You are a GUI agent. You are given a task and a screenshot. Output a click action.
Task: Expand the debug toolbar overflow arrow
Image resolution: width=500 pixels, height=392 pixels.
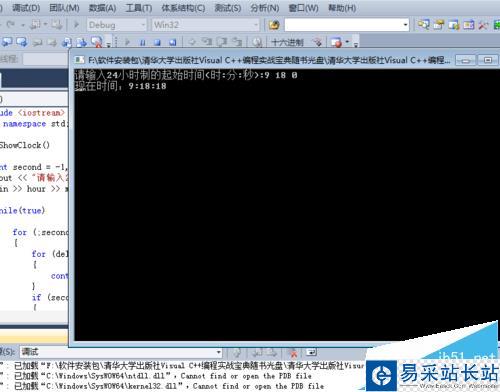356,44
